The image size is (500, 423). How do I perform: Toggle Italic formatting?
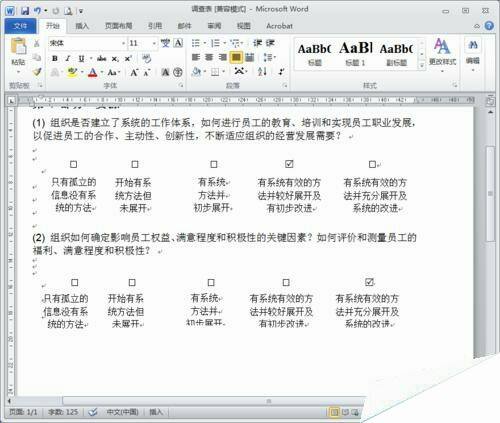click(68, 59)
